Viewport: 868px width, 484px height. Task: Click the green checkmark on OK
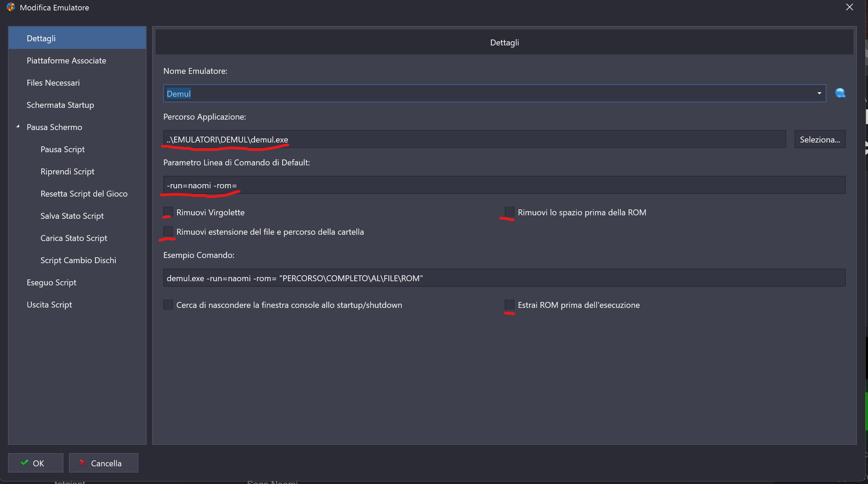click(x=24, y=463)
